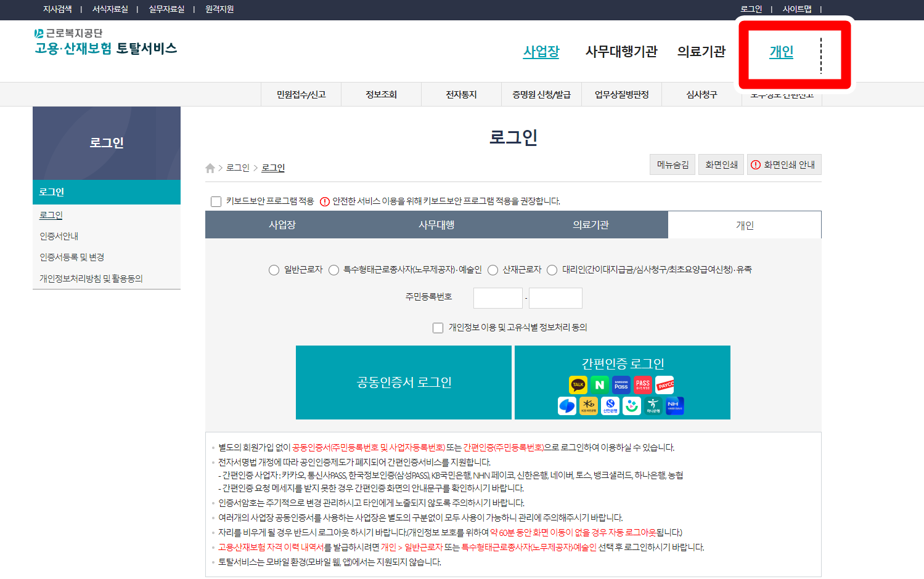Open the 정보조회 navigation menu
Viewport: 924px width, 579px height.
coord(380,94)
